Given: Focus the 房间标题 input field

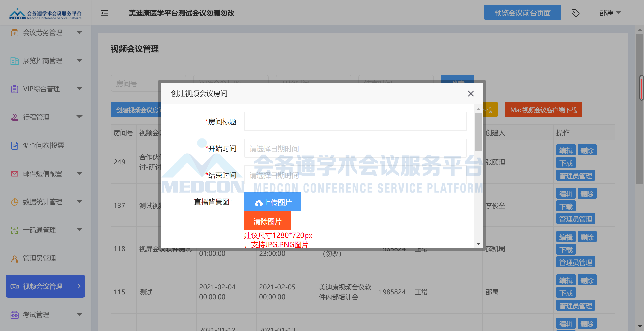Looking at the screenshot, I should point(355,121).
